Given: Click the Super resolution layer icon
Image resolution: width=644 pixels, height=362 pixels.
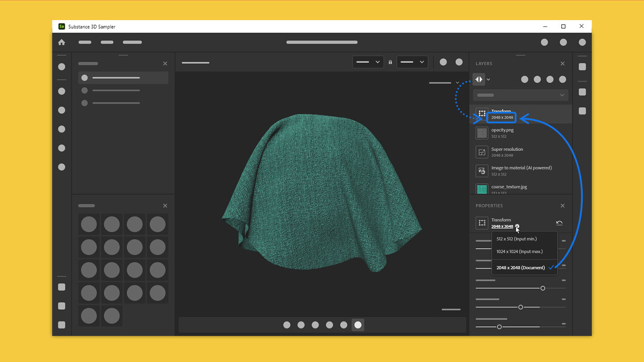Looking at the screenshot, I should [x=482, y=152].
